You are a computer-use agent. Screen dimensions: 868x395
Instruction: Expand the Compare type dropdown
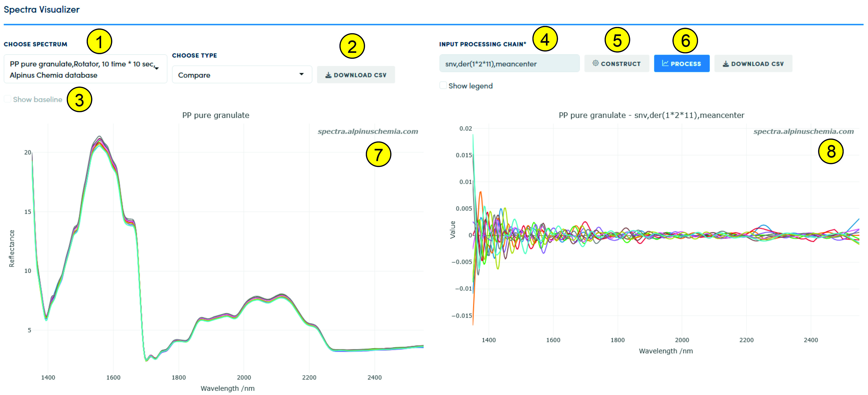tap(242, 75)
